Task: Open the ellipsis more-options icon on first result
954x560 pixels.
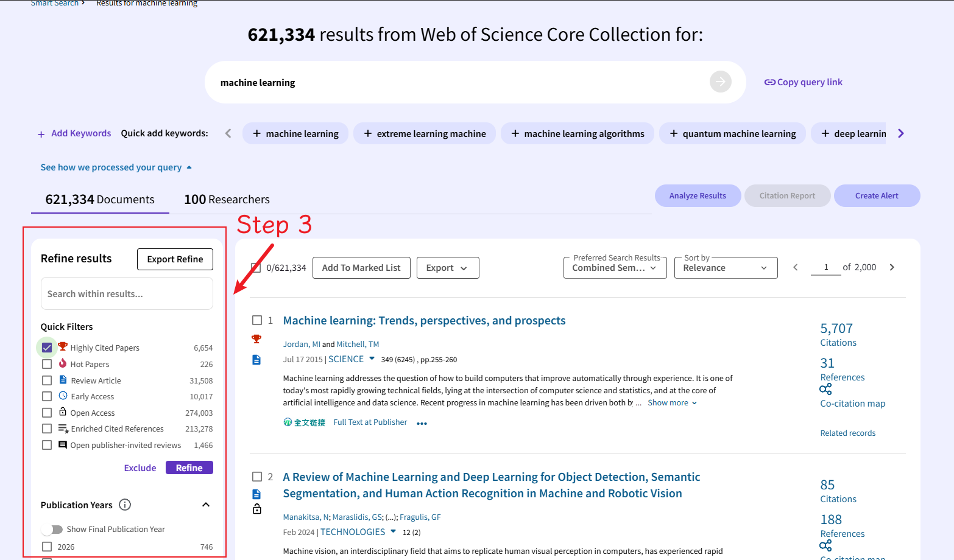Action: tap(422, 422)
